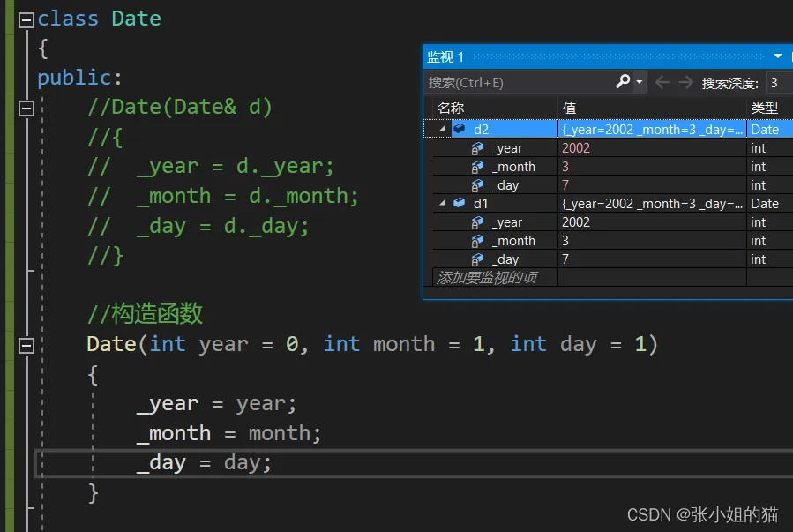Click the '_day = day;' current line
The height and width of the screenshot is (532, 793).
[205, 462]
